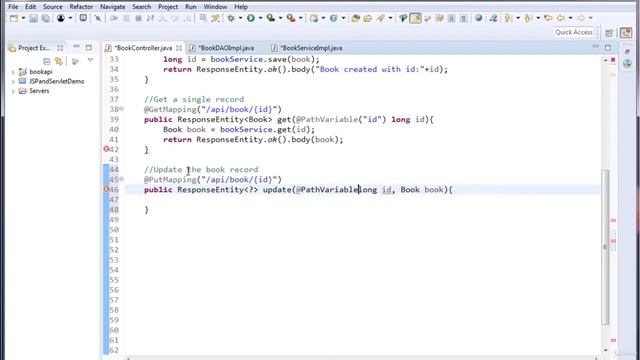Click the red overview ruler error marker
This screenshot has width=640, height=360.
tap(613, 60)
